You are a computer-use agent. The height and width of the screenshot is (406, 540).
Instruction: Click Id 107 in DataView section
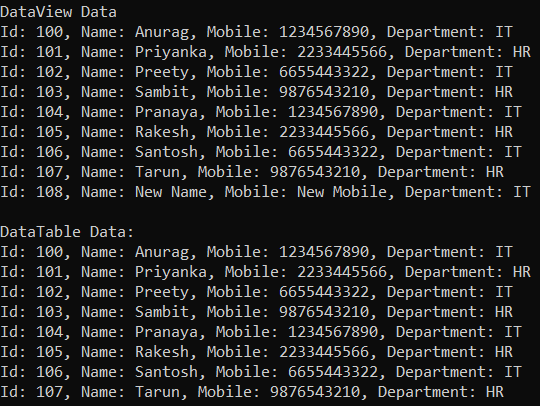point(50,172)
